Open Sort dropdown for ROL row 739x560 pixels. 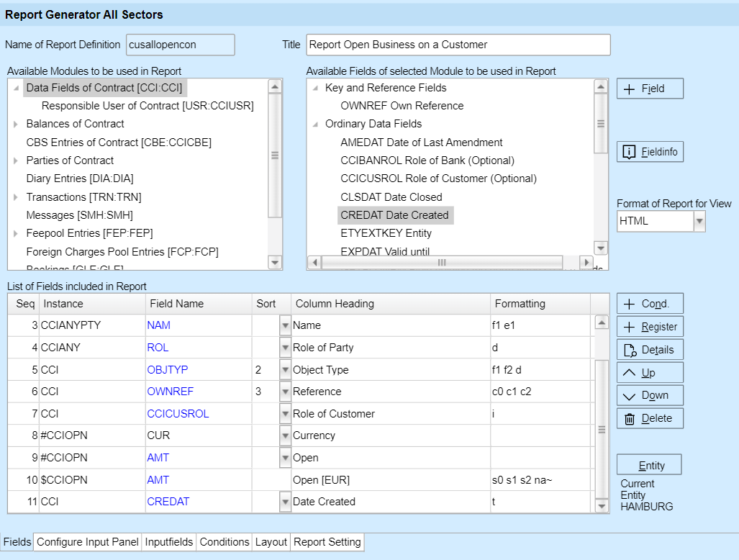click(285, 348)
